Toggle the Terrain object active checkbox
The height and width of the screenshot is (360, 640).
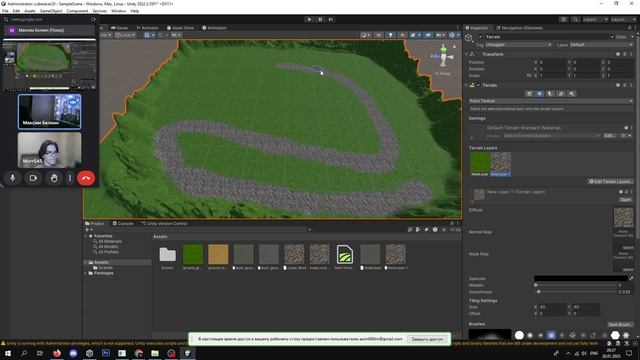click(x=480, y=37)
